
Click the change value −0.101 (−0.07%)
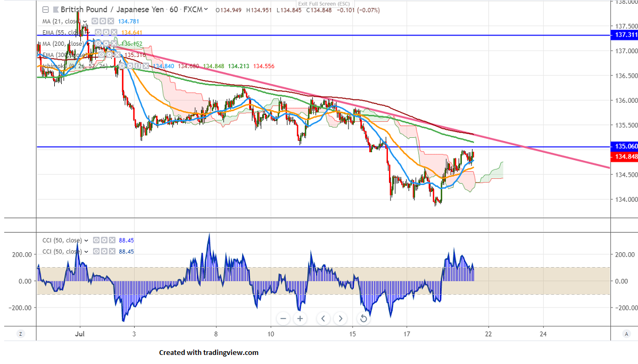359,10
